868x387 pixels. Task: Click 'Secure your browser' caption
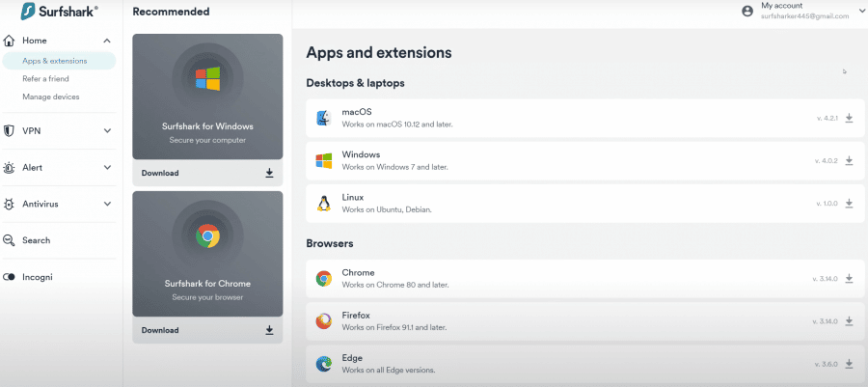pyautogui.click(x=207, y=297)
